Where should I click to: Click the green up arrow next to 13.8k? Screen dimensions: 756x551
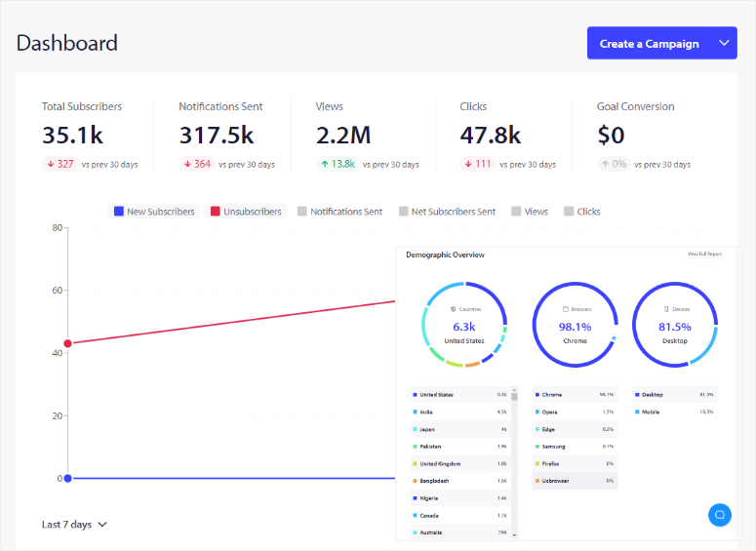point(325,165)
